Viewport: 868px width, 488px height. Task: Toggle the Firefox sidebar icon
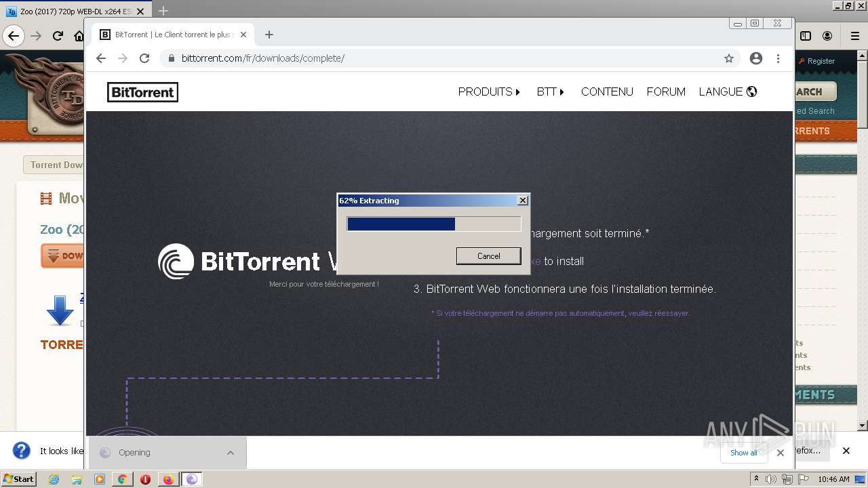(x=806, y=36)
